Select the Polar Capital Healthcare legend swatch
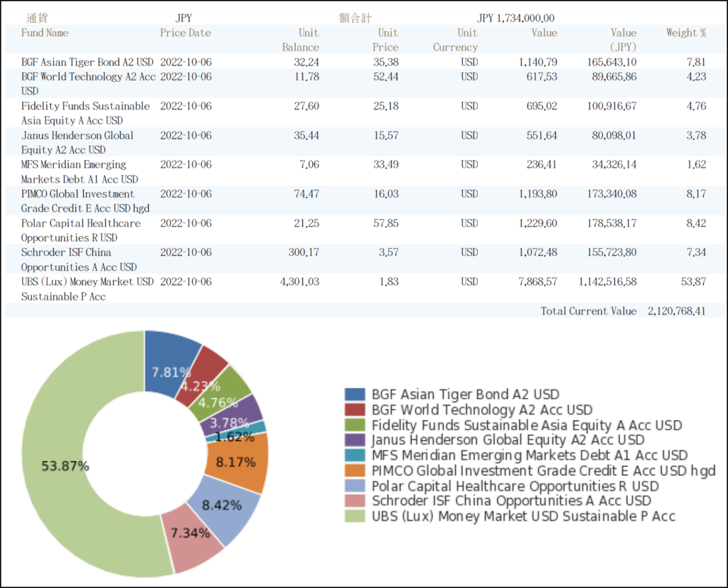This screenshot has width=728, height=588. pyautogui.click(x=355, y=486)
